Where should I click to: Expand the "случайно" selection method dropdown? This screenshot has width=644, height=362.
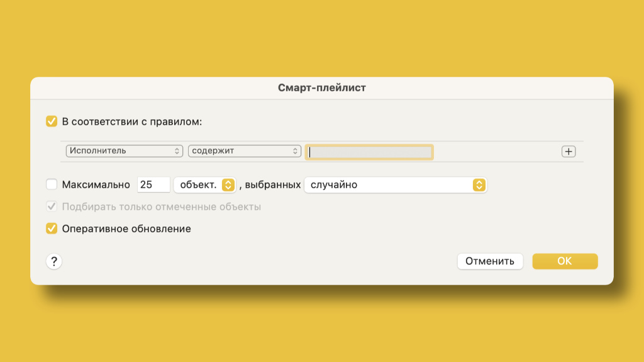(x=395, y=184)
